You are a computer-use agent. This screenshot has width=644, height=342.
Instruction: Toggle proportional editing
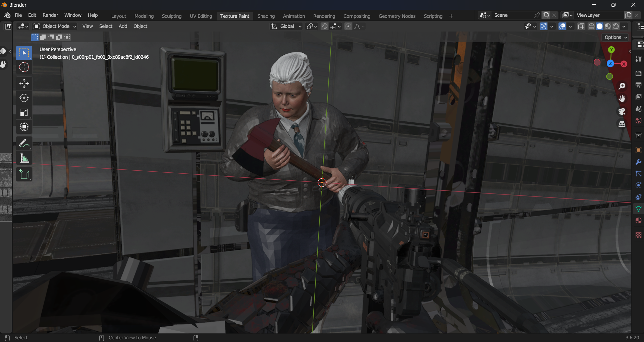348,26
